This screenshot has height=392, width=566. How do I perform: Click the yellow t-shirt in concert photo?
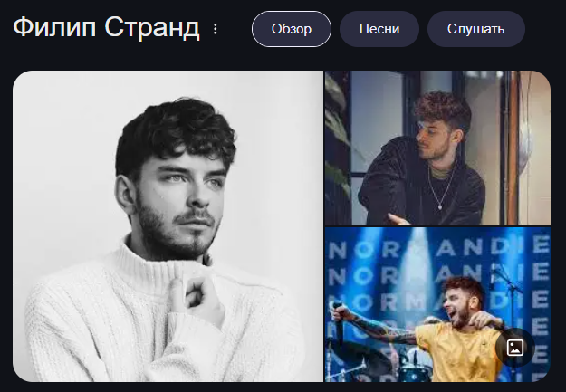tap(458, 352)
